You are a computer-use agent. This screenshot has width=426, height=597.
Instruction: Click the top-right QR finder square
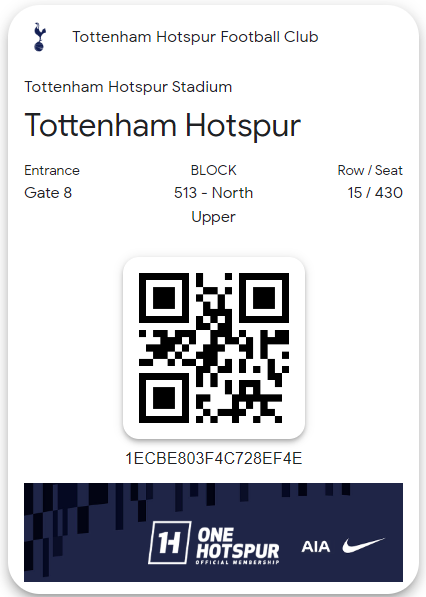click(264, 298)
